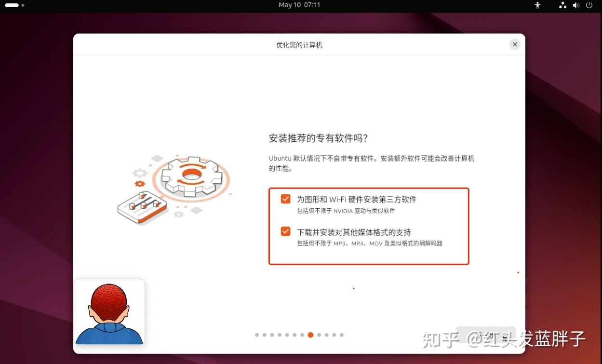Click the active orange page indicator dot
This screenshot has height=364, width=602.
pyautogui.click(x=310, y=335)
